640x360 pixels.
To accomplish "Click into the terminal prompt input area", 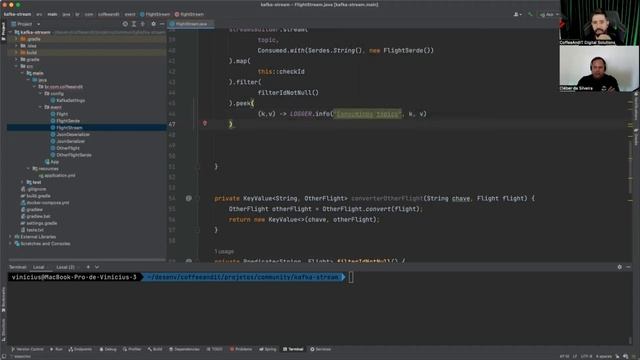I will point(351,277).
